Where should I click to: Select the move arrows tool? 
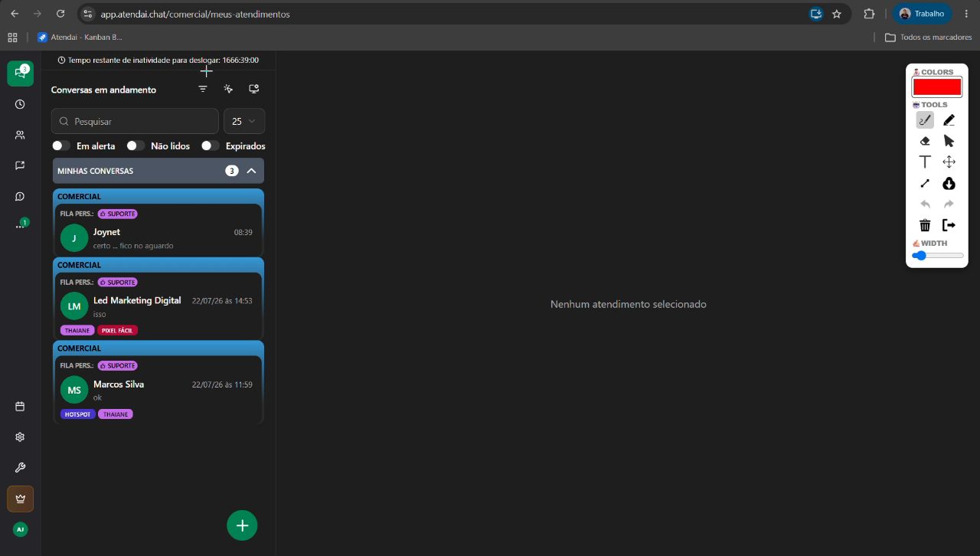pos(949,162)
